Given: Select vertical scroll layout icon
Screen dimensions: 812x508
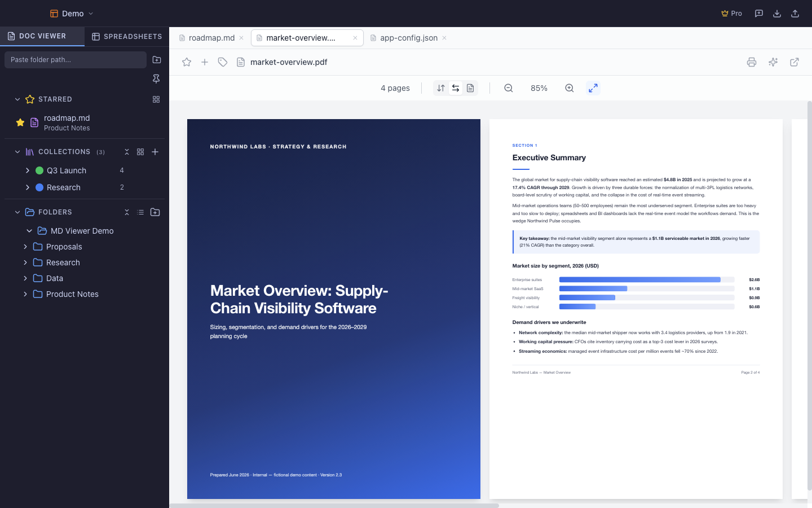Looking at the screenshot, I should tap(441, 88).
